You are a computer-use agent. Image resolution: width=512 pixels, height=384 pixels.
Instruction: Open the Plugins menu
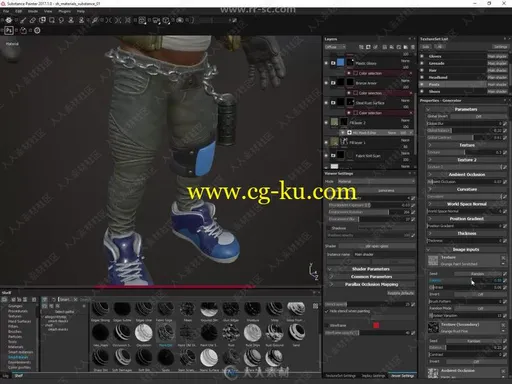[x=64, y=11]
